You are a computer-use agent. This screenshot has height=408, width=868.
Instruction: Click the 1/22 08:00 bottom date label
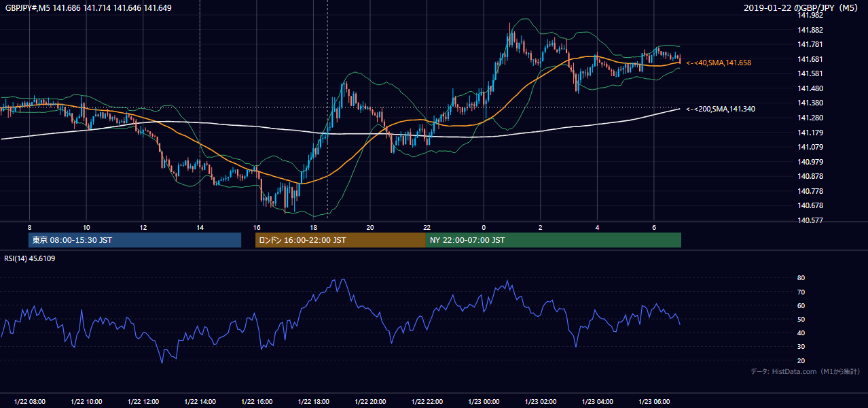pyautogui.click(x=29, y=402)
